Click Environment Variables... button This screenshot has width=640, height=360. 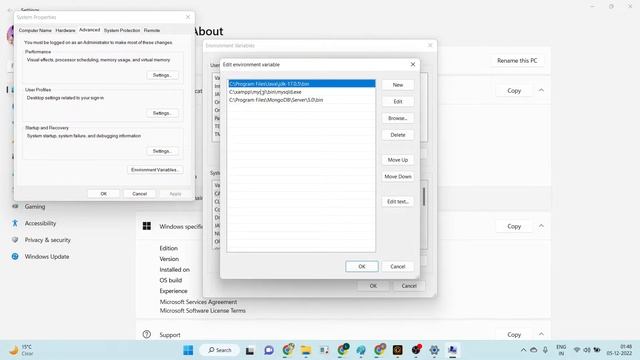[x=155, y=170]
